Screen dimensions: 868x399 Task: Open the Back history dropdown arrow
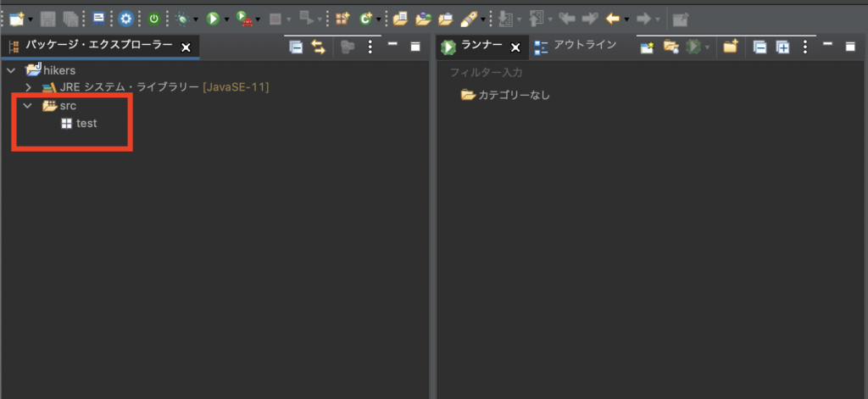(626, 20)
